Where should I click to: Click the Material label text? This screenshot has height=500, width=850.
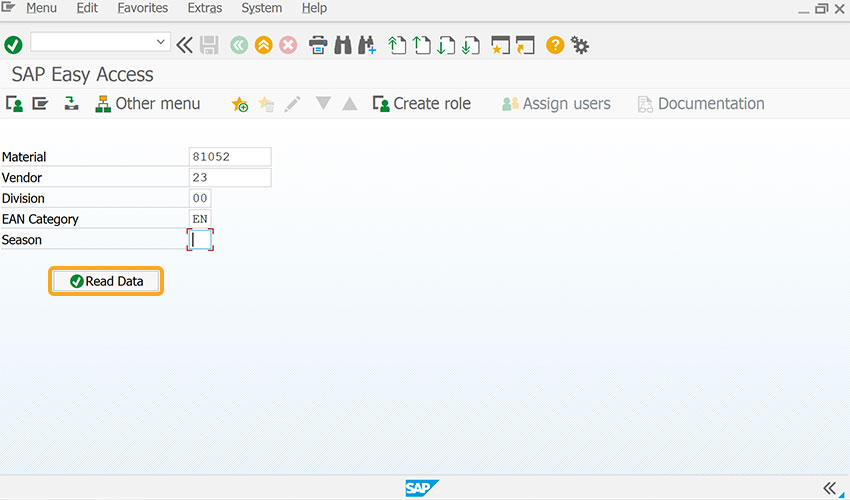click(x=24, y=157)
